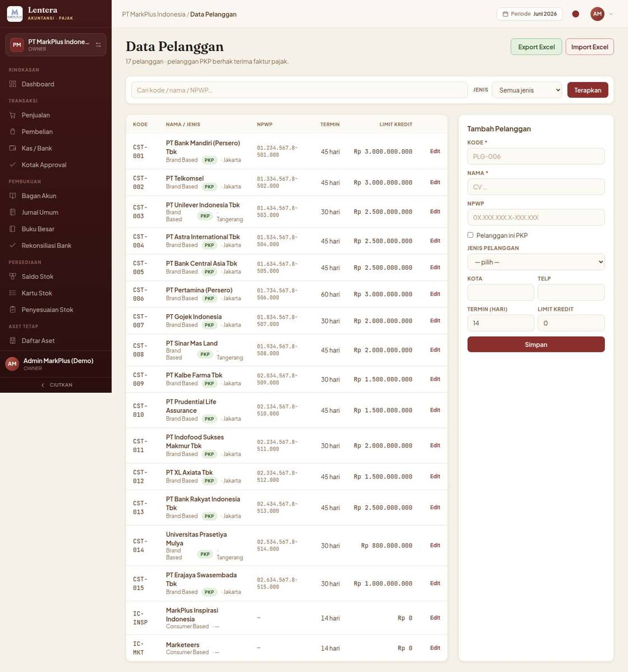This screenshot has width=628, height=672.
Task: Edit the Marketeers customer row
Action: tap(435, 648)
